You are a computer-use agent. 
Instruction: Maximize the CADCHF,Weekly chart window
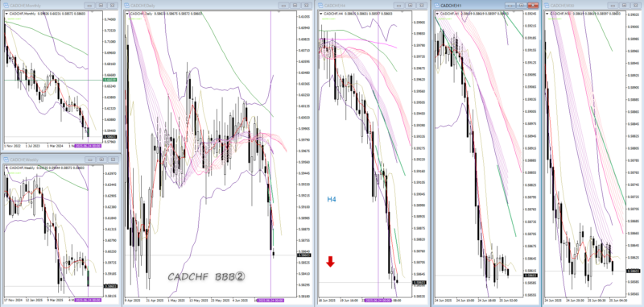[101, 160]
